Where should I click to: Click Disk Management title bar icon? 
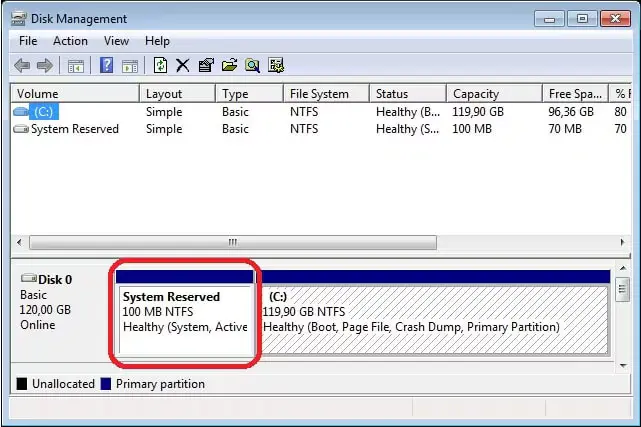point(18,19)
